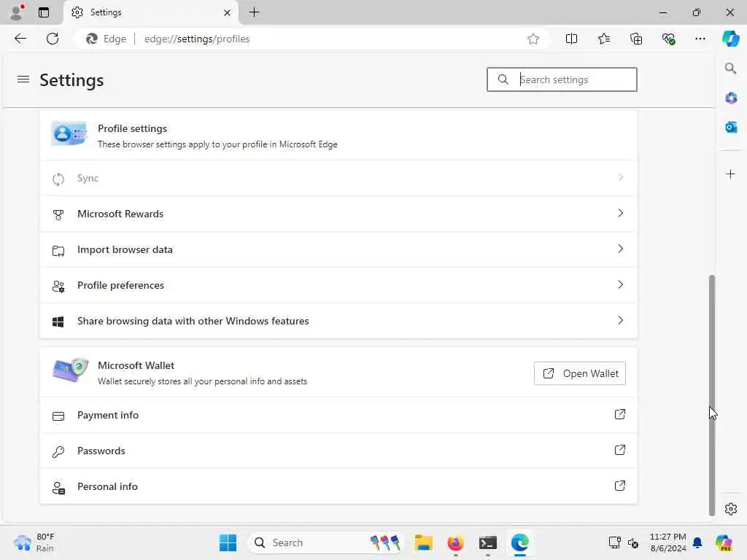747x560 pixels.
Task: Open Passwords link
Action: 338,451
